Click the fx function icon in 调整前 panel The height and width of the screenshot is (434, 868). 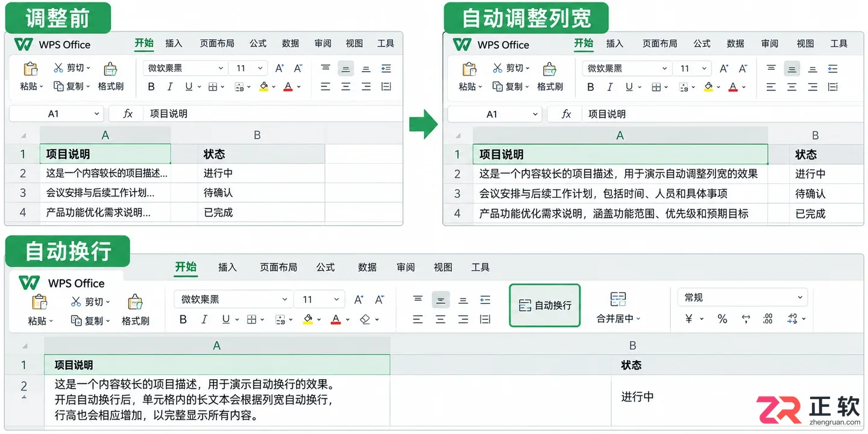tap(128, 113)
